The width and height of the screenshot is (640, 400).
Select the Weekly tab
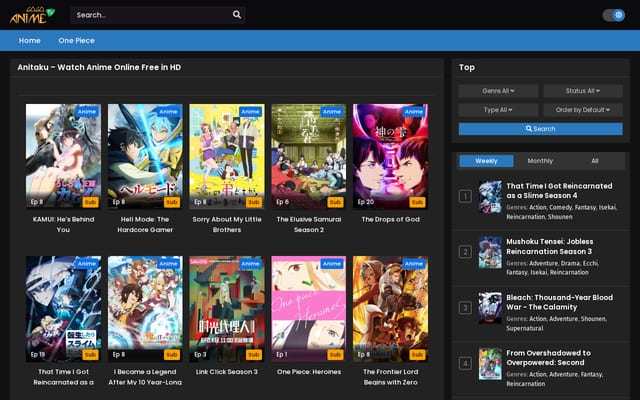(x=486, y=161)
